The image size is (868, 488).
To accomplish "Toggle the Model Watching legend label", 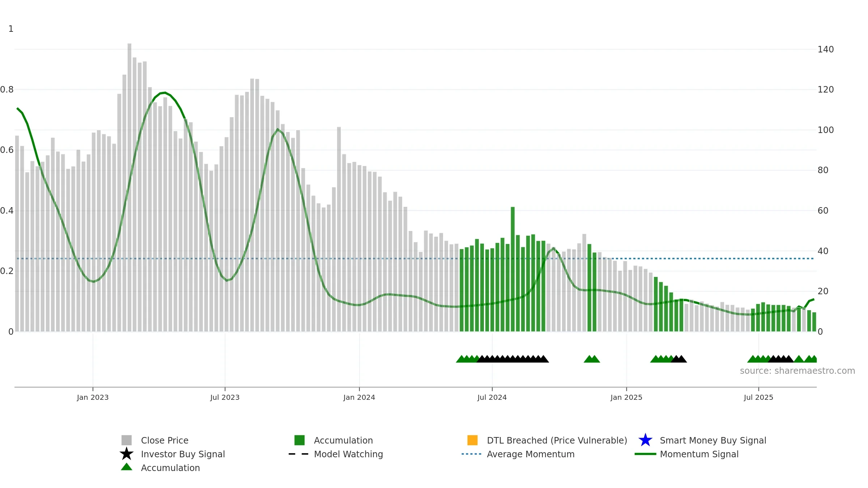I will pos(348,454).
